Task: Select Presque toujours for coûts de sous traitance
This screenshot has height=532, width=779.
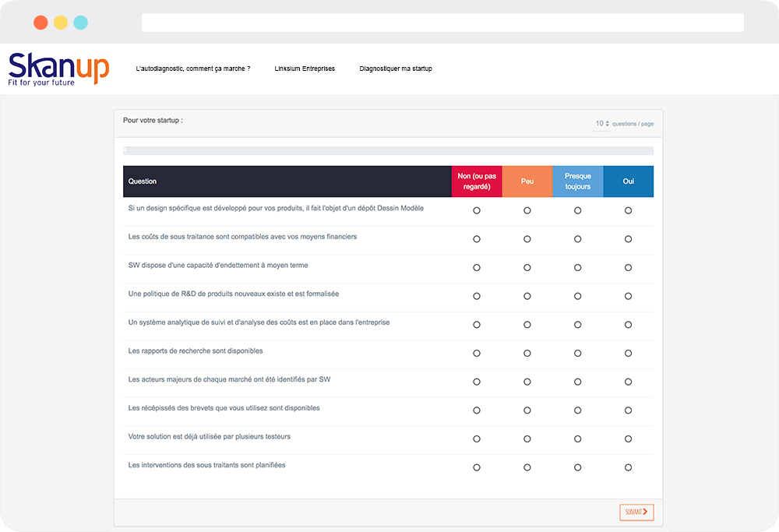Action: 578,239
